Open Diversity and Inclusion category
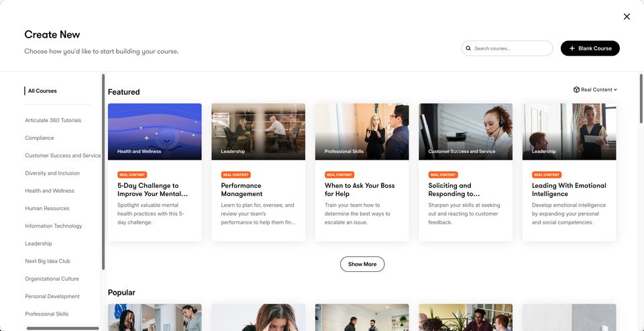This screenshot has height=331, width=644. 52,173
